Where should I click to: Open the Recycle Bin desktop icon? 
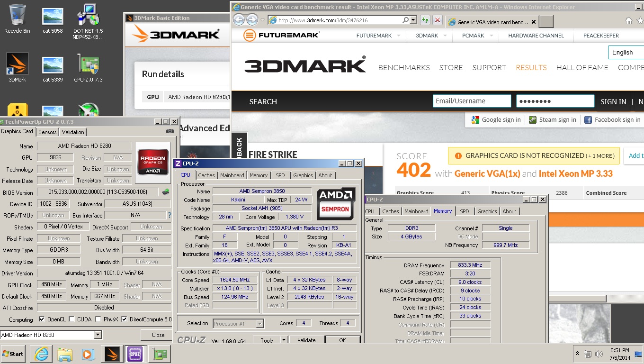tap(17, 19)
